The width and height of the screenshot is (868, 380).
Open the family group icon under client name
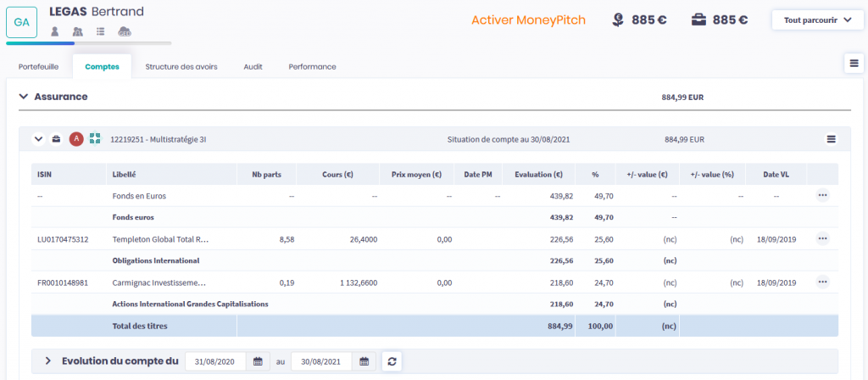coord(78,31)
